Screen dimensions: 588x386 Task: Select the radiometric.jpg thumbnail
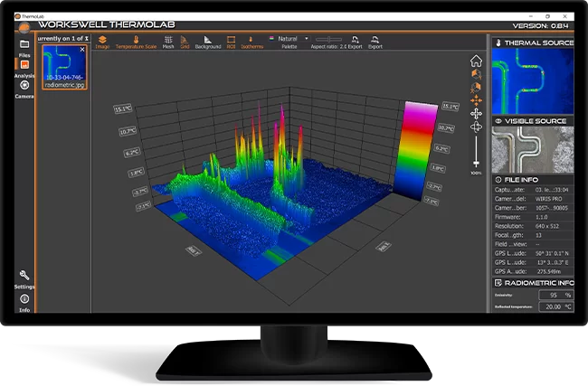pyautogui.click(x=64, y=67)
